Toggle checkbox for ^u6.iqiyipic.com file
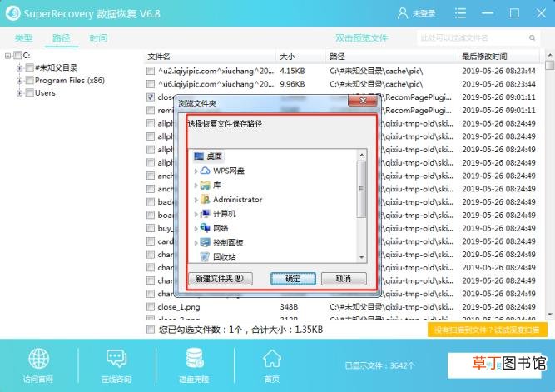Viewport: 555px width, 392px height. (x=151, y=84)
